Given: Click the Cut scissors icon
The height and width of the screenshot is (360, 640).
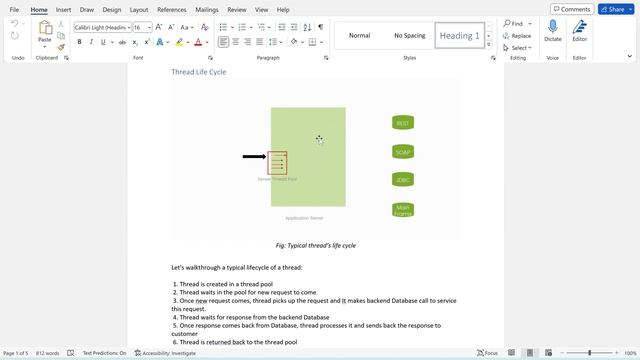Looking at the screenshot, I should (x=61, y=24).
